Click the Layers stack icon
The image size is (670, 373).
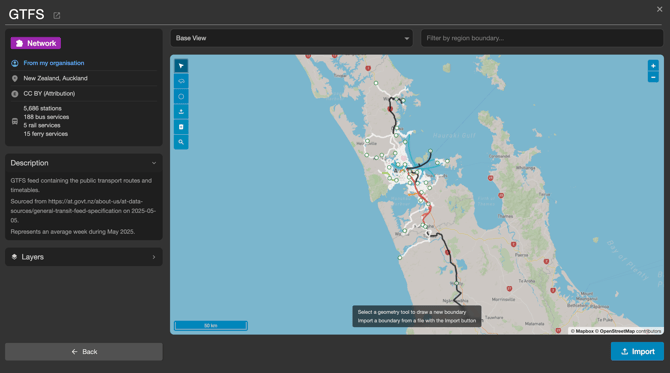tap(14, 257)
